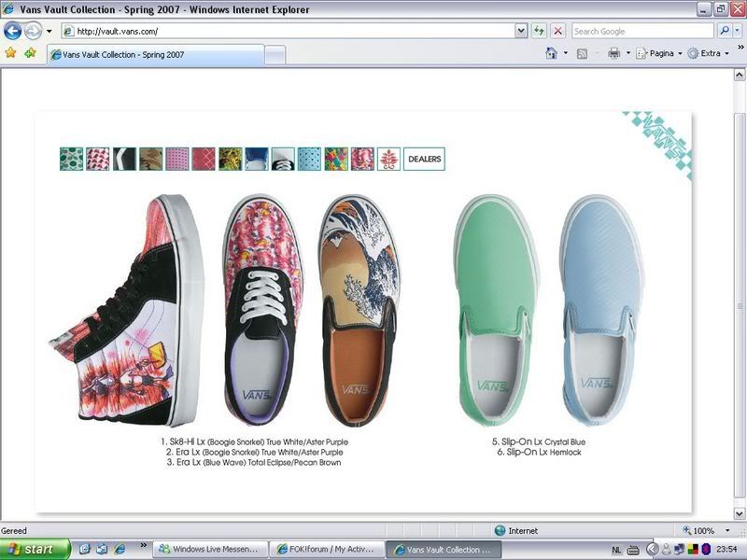Click the RSS feeds icon
This screenshot has height=560, width=747.
[582, 54]
